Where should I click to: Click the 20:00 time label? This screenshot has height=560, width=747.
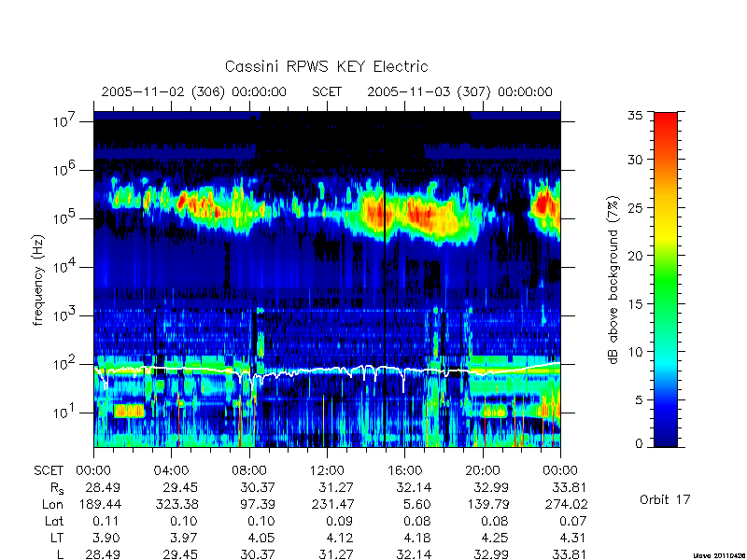click(x=483, y=471)
